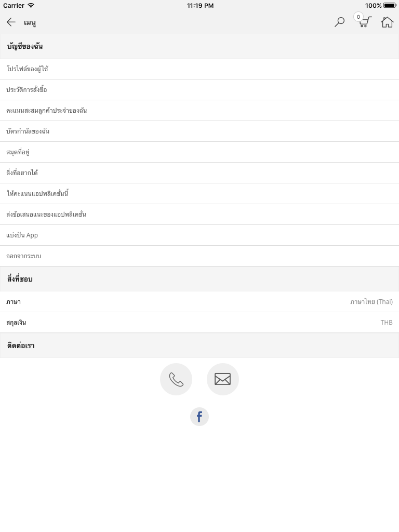Open สิ่งที่อยากได้ wishlist
The width and height of the screenshot is (399, 532).
click(199, 173)
